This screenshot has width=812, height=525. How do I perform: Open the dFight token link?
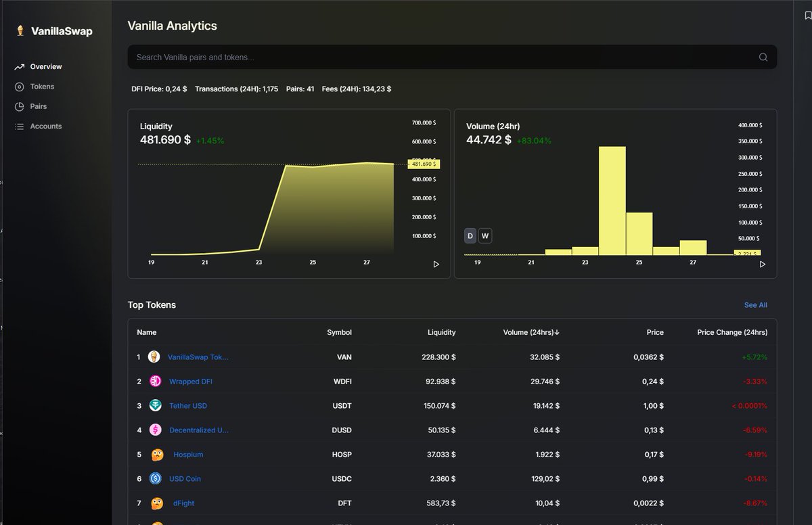point(184,503)
